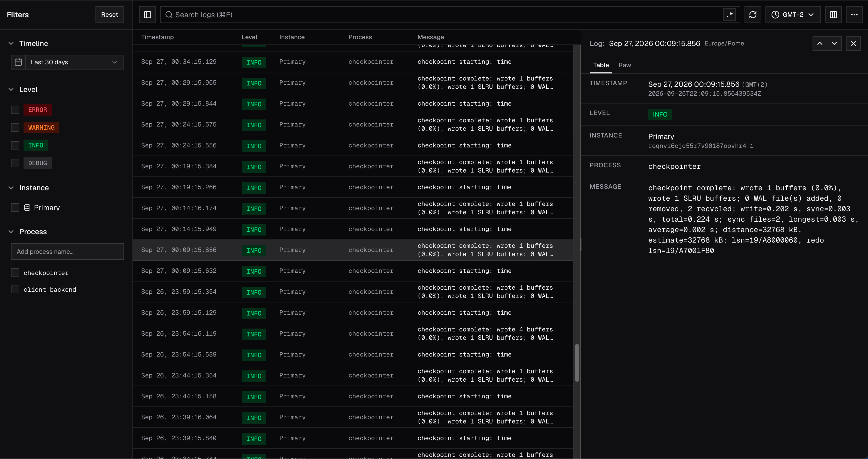
Task: Select log row Sep 27, 00:19:15.384
Action: click(353, 166)
